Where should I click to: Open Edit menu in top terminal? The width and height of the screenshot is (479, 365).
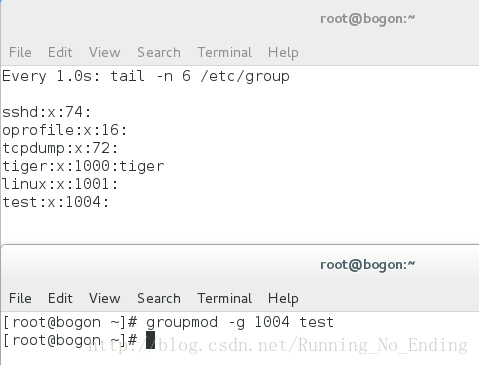[x=60, y=52]
